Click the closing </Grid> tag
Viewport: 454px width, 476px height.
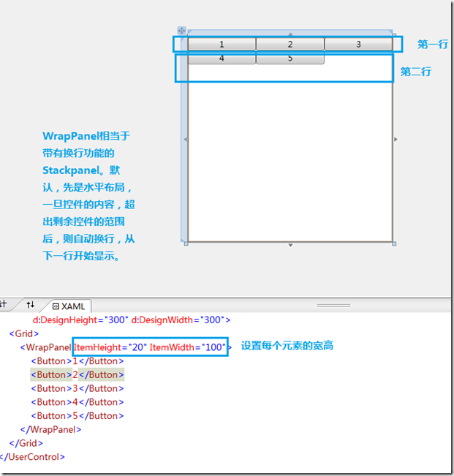point(26,443)
